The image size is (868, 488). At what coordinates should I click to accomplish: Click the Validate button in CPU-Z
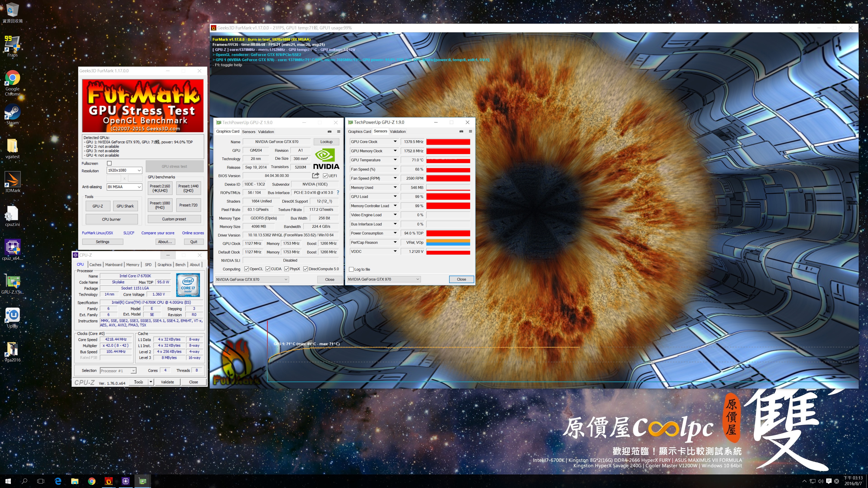[167, 382]
